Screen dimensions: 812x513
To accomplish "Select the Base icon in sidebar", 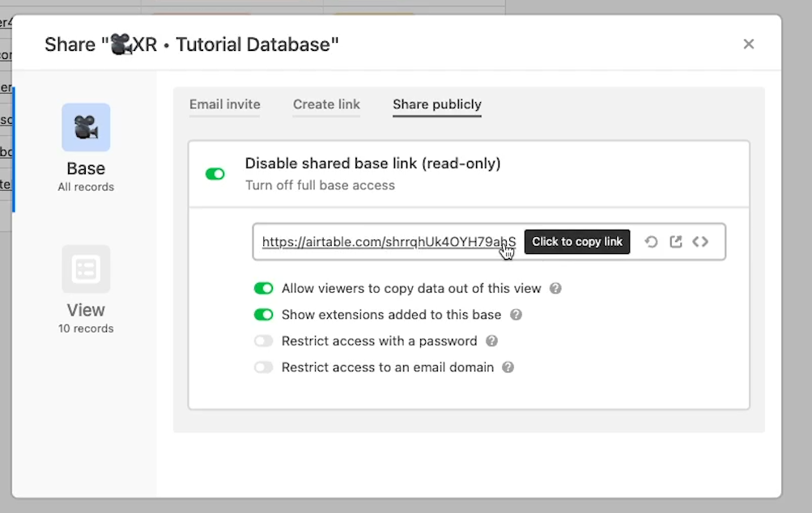I will [x=86, y=128].
